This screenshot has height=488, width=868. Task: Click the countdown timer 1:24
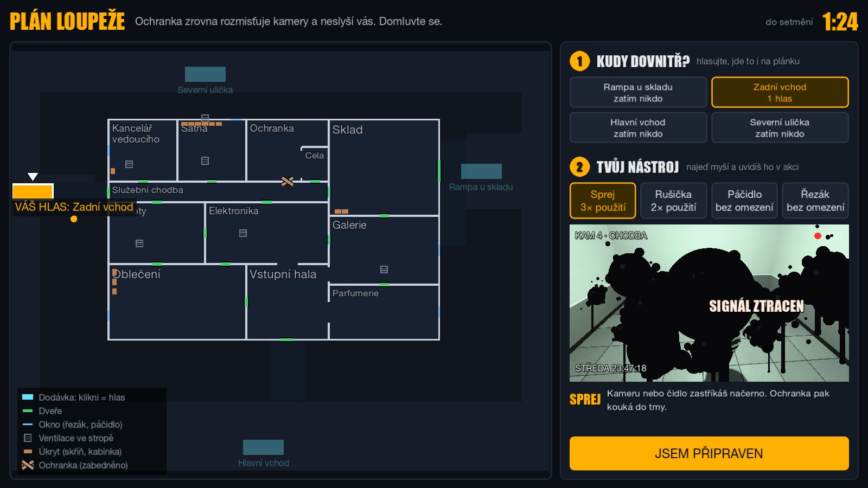[840, 22]
